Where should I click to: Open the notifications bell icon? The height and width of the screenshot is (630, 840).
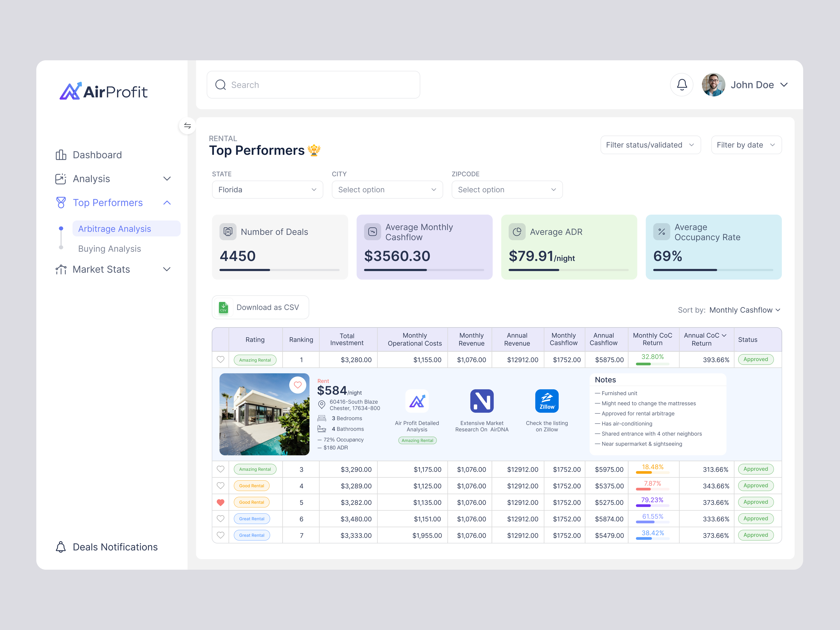click(682, 85)
